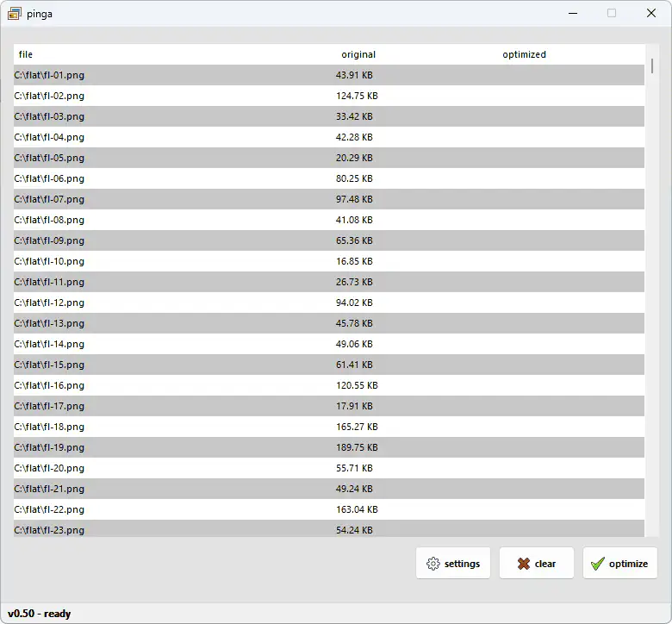Screen dimensions: 672x624
Task: Click the red X icon on clear button
Action: coord(523,564)
